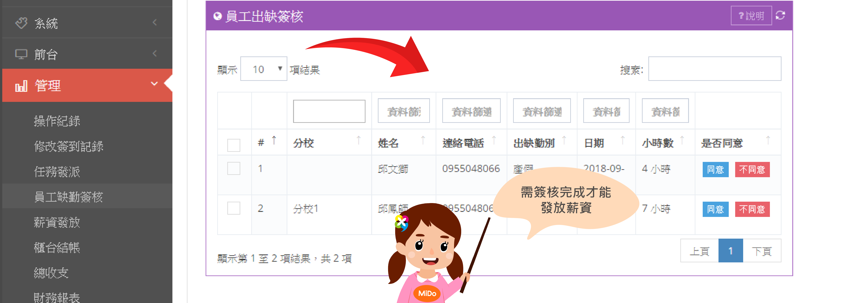Expand the 前台 sidebar section chevron
This screenshot has height=303, width=868.
tap(155, 53)
